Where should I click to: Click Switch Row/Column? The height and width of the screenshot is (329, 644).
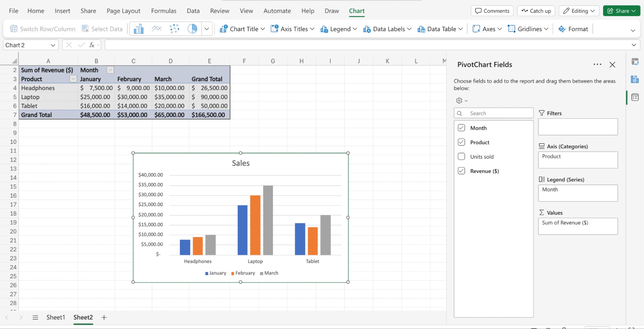(x=43, y=29)
